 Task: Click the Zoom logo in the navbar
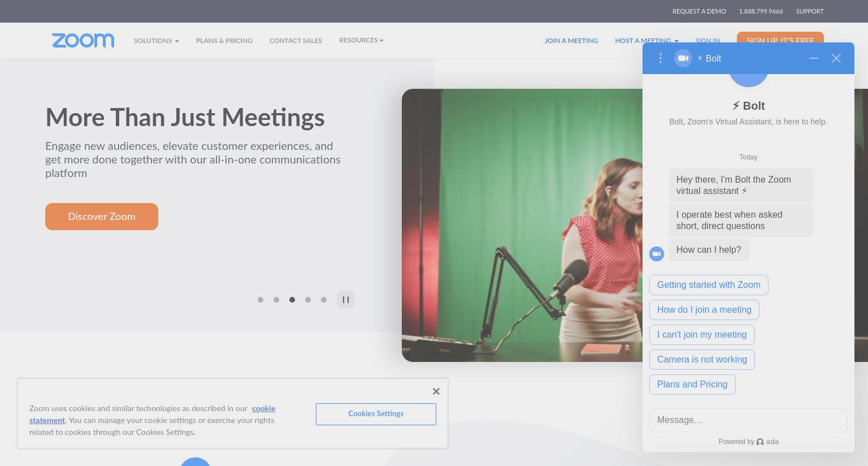83,40
